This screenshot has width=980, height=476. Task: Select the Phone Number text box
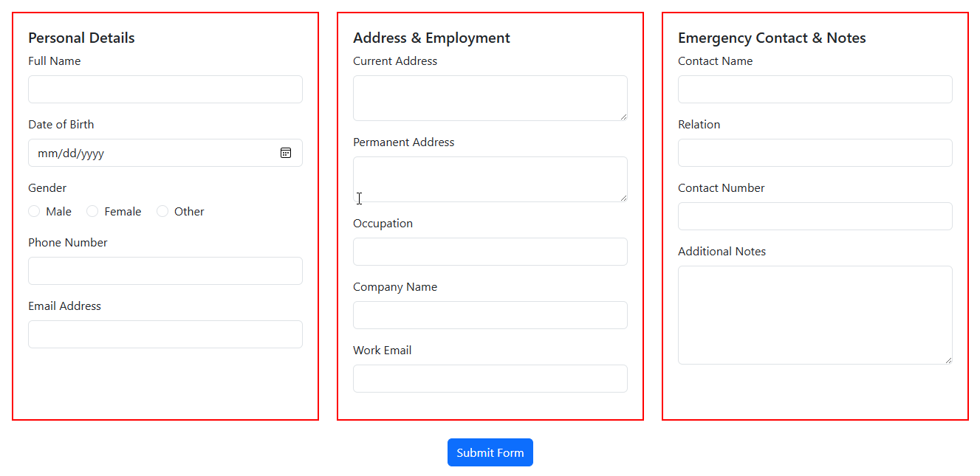click(x=165, y=271)
